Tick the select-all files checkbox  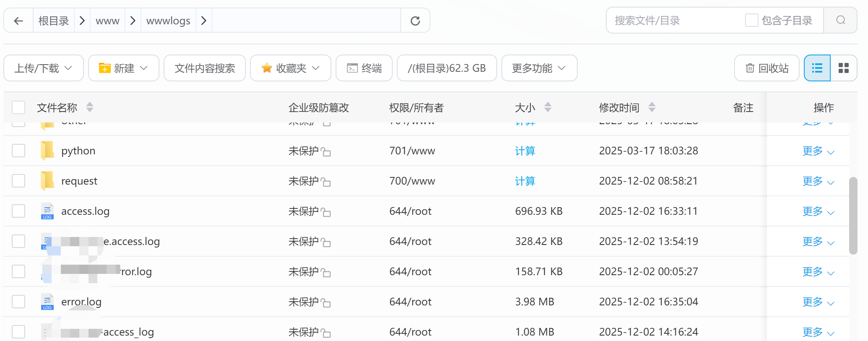coord(18,107)
